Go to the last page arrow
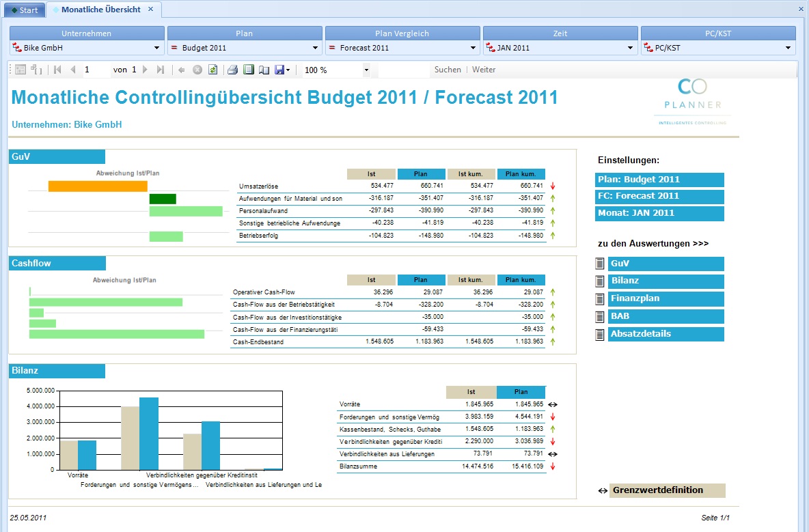Screen dimensions: 809x532 (161, 70)
